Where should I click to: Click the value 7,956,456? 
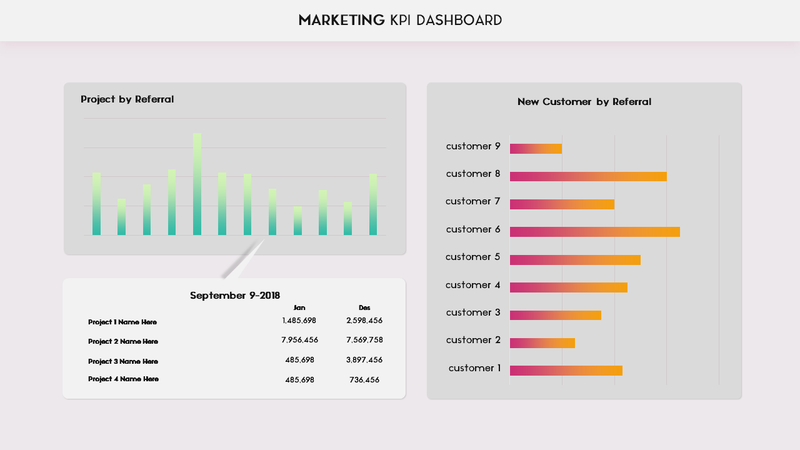coord(299,340)
